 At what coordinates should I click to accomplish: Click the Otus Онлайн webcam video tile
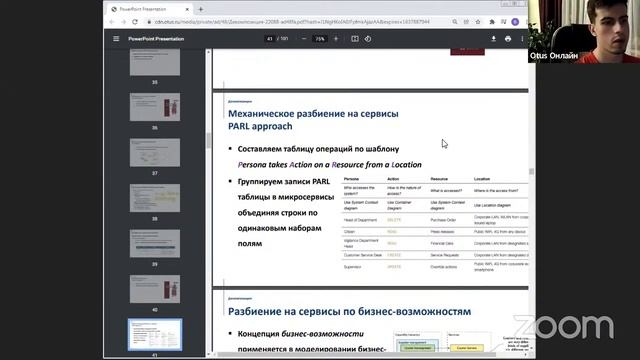(x=584, y=31)
